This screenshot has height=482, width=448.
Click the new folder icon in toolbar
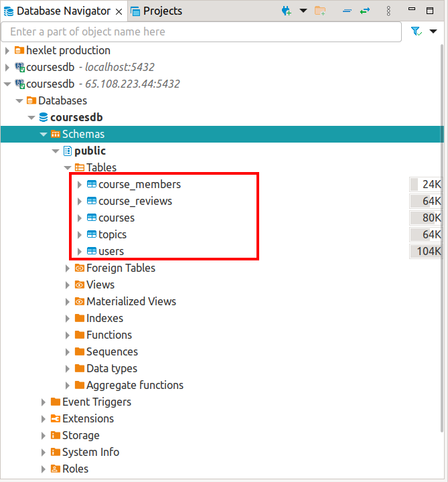[x=320, y=11]
